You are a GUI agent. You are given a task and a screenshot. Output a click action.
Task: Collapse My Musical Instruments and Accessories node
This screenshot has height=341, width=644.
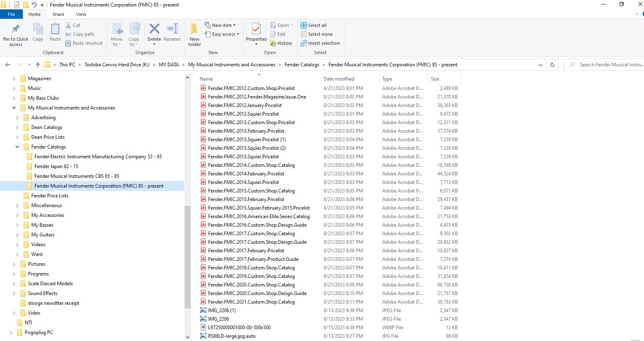coord(14,108)
